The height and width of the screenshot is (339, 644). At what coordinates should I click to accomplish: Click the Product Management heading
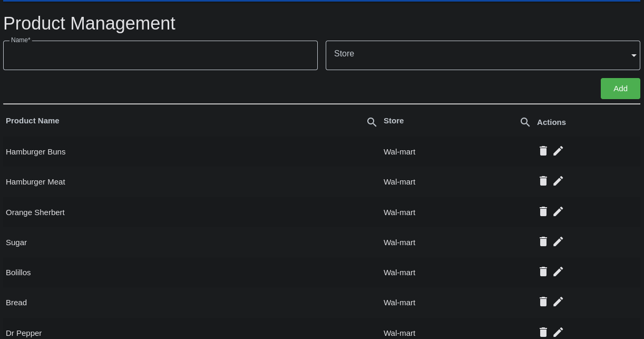click(x=89, y=24)
